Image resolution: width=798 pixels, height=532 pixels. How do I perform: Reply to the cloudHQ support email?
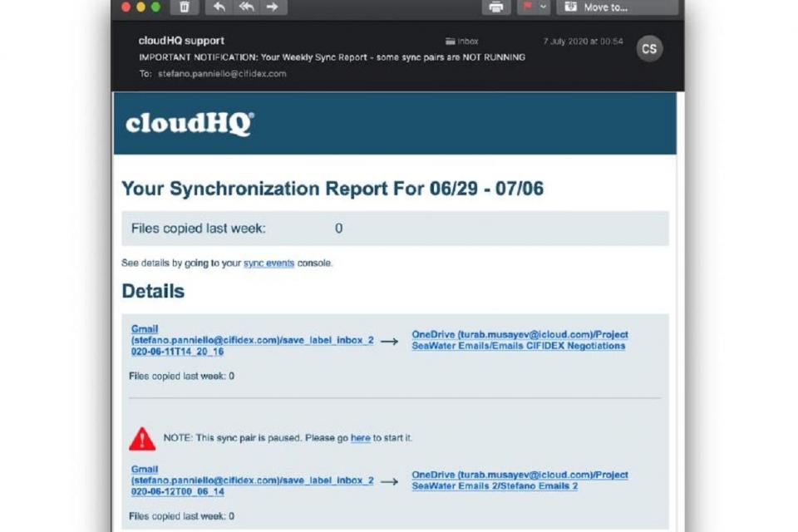coord(219,7)
